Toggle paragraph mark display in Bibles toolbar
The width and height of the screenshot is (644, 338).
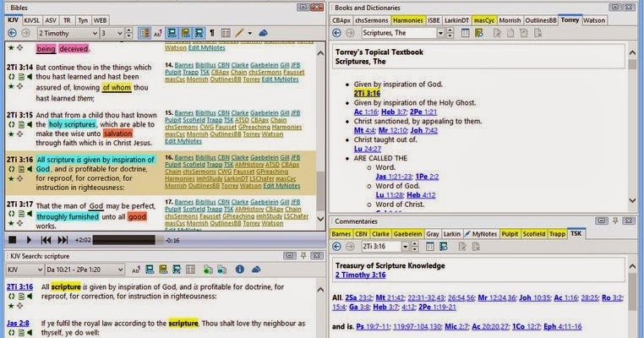pos(212,33)
